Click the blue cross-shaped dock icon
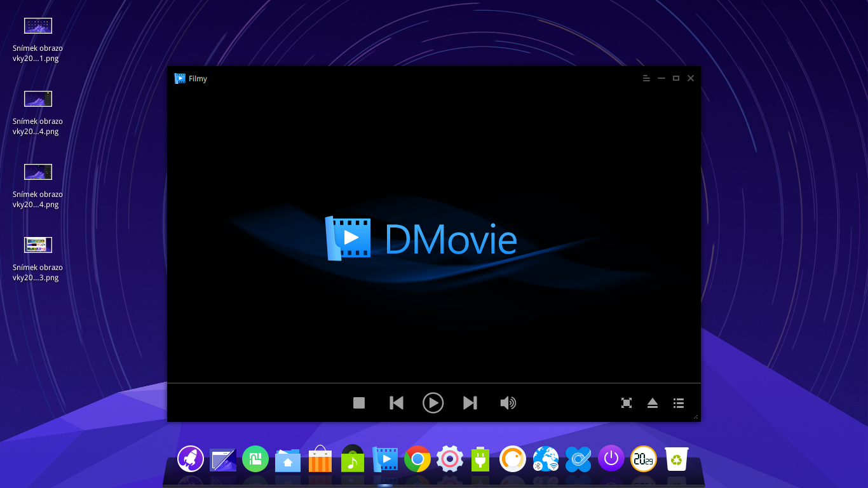 coord(578,459)
